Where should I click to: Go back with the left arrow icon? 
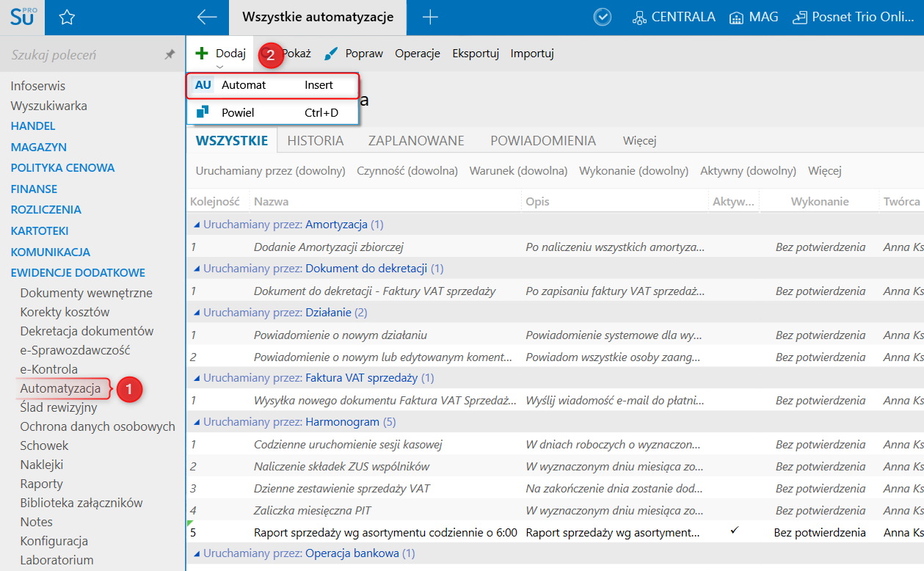click(x=207, y=18)
